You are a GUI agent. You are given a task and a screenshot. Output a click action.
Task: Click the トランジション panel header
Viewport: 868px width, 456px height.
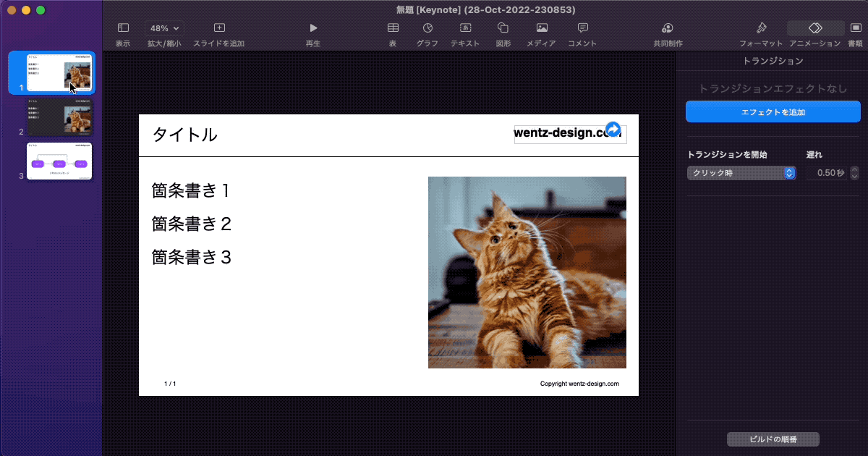773,61
